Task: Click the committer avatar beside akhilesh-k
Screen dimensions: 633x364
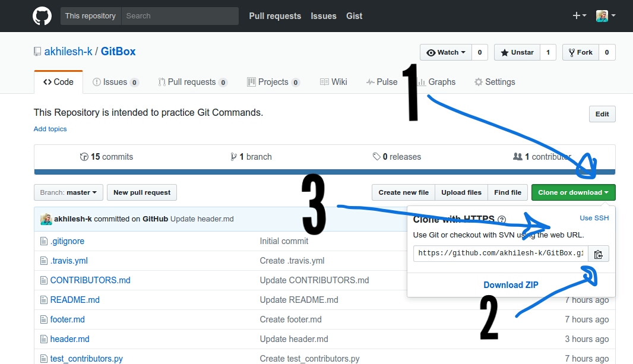Action: tap(46, 219)
